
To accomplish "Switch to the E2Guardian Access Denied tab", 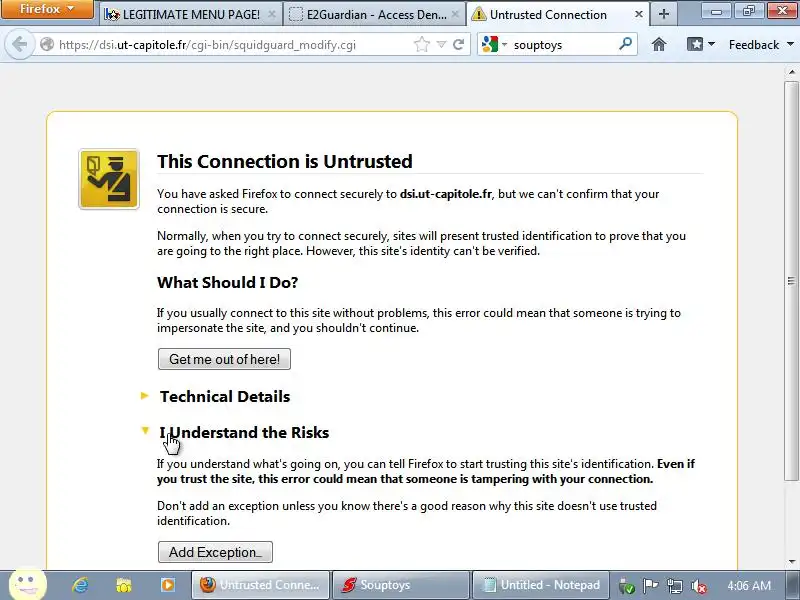I will pos(376,14).
